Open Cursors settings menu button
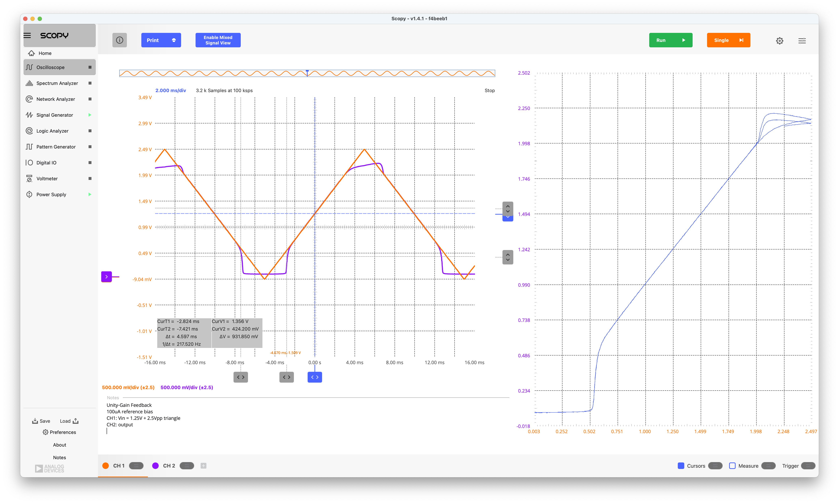Image resolution: width=839 pixels, height=504 pixels. pos(716,466)
